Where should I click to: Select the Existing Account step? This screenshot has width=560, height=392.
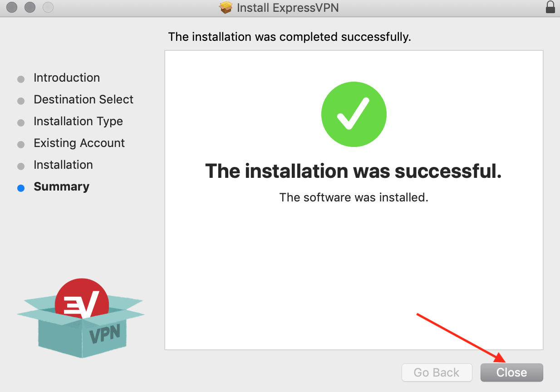point(79,143)
